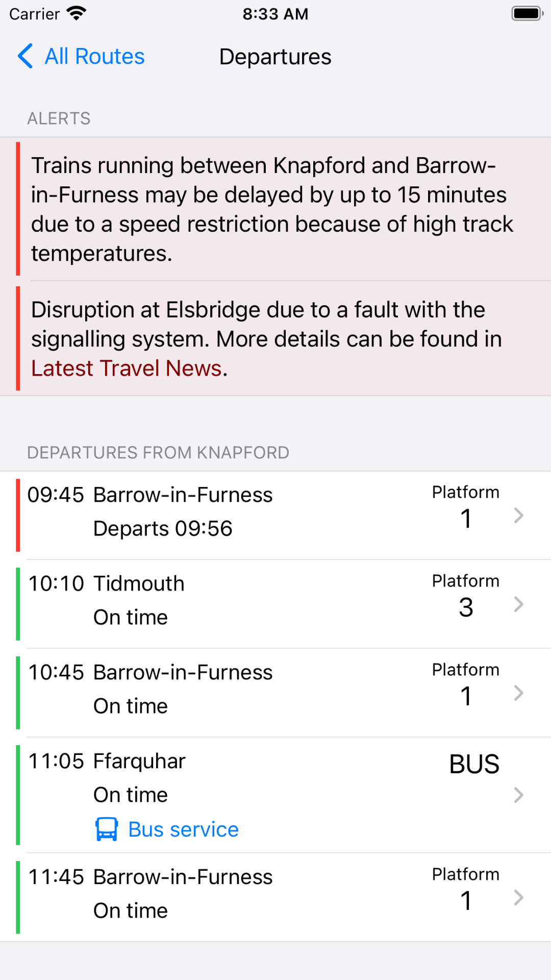Viewport: 551px width, 980px height.
Task: Tap the back chevron icon
Action: pyautogui.click(x=26, y=56)
